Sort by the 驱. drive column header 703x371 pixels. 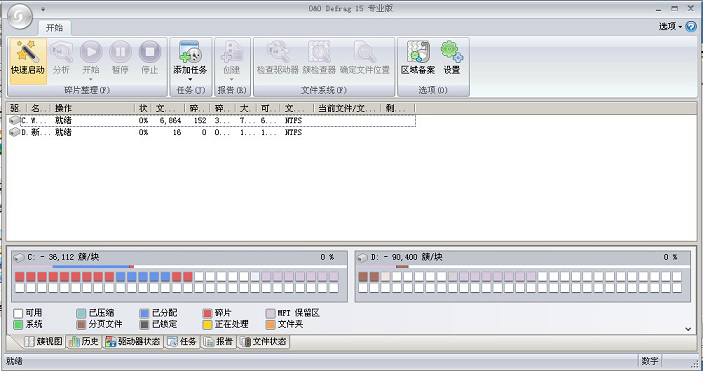tap(17, 108)
